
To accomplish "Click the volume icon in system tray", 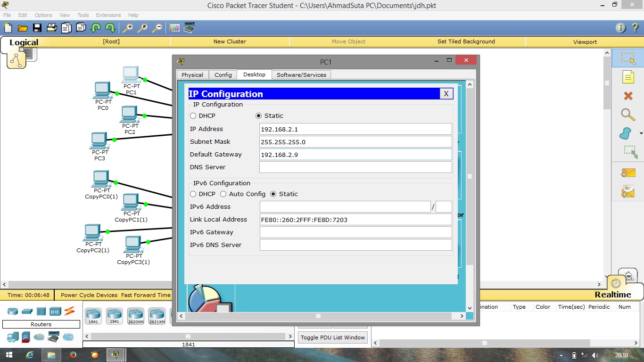I will pos(595,355).
